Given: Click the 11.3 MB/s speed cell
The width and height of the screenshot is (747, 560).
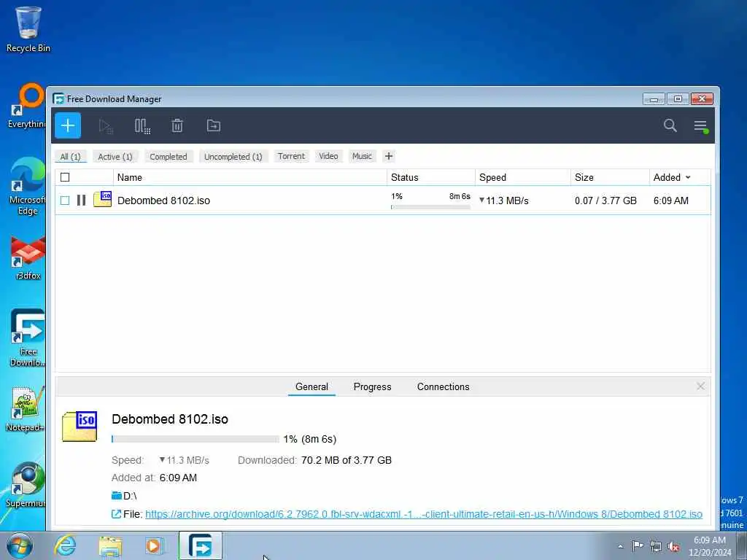Looking at the screenshot, I should click(x=503, y=201).
